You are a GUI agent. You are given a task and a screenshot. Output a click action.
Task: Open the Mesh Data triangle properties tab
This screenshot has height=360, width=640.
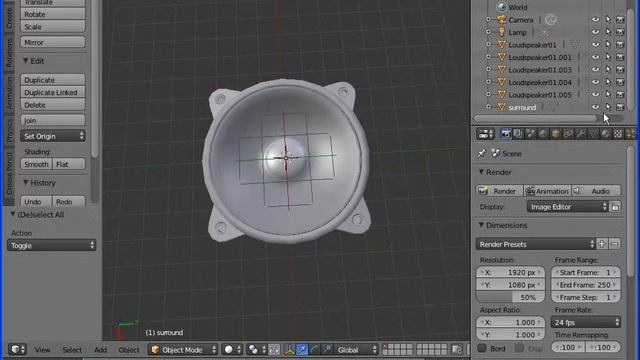[593, 134]
